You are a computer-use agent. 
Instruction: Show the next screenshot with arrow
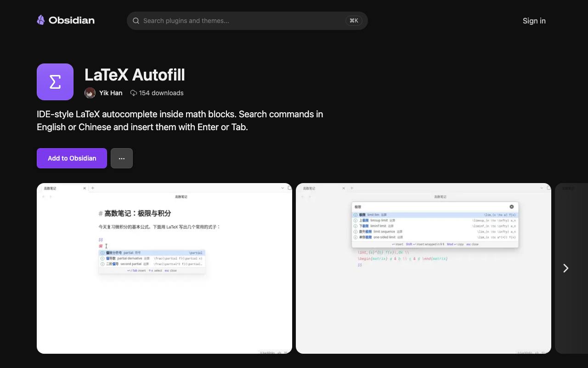pos(566,268)
